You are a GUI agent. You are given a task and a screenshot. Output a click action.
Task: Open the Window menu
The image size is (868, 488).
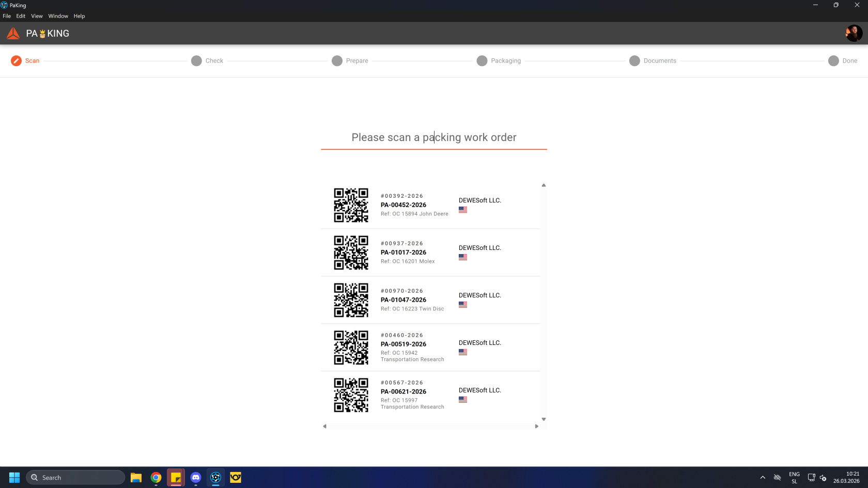click(x=58, y=16)
